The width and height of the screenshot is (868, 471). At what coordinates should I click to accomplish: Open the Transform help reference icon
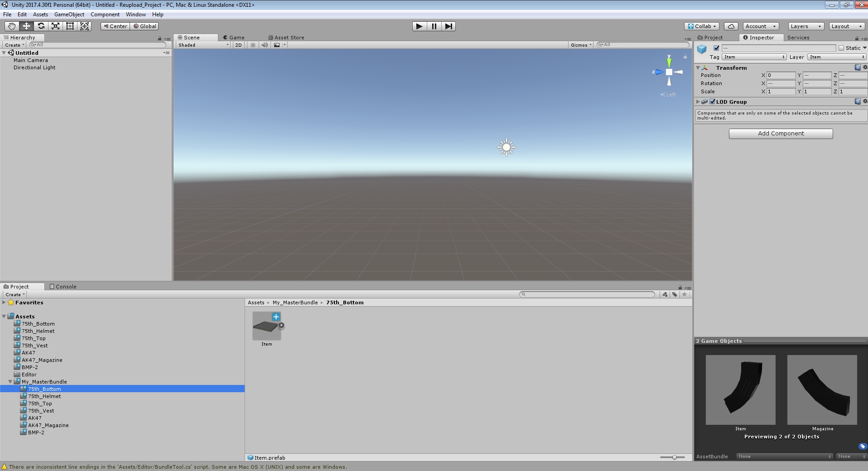click(858, 67)
